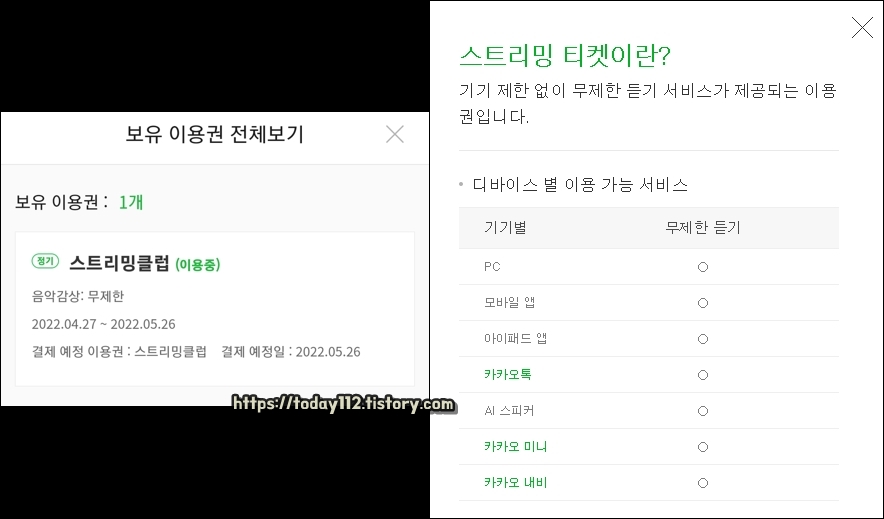Click the circle mark in 카카오 내비 row

point(702,483)
